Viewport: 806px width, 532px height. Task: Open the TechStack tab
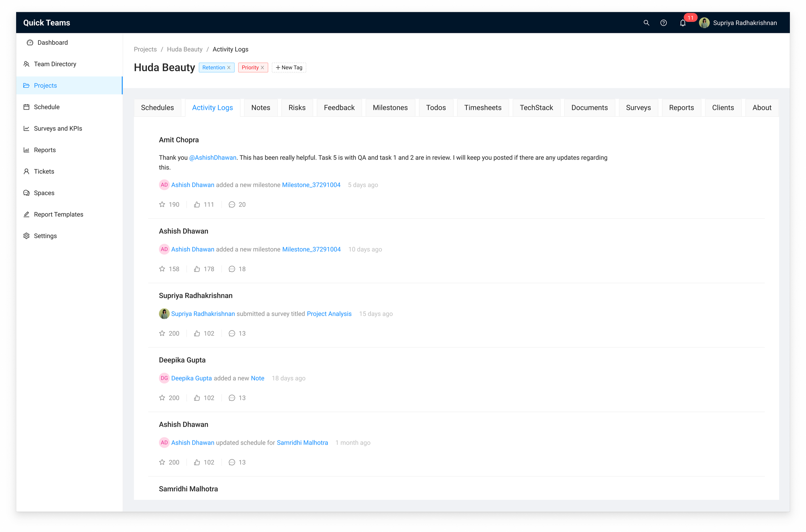(536, 108)
